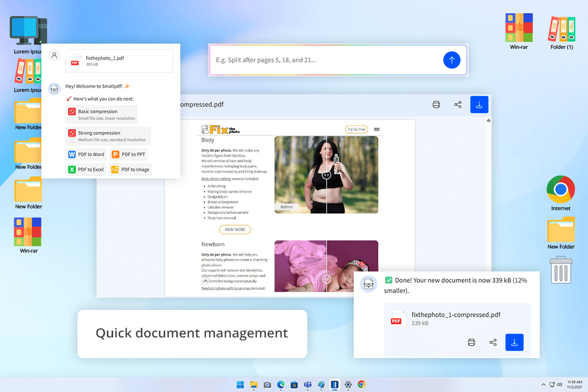Viewport: 588px width, 392px height.
Task: Click the print icon in the viewer header
Action: pos(436,104)
